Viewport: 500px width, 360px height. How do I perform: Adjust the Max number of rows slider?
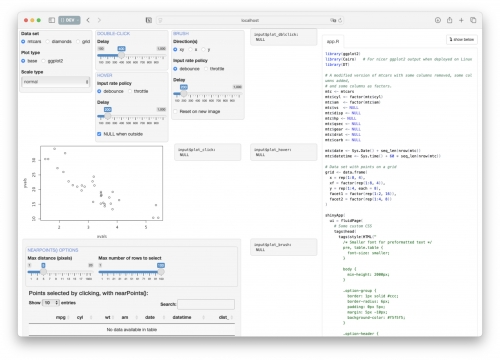pos(161,272)
